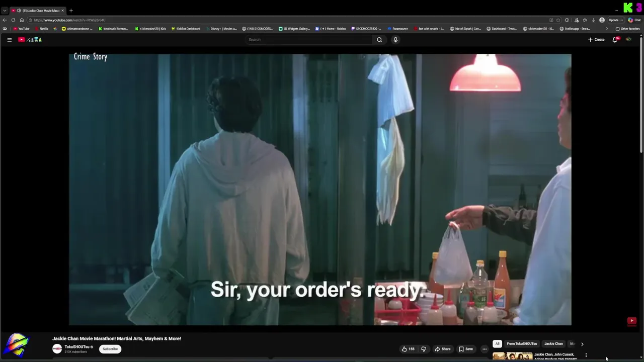Open Jackie Chan, John Cusack suggested video thumbnail
Screen dimensions: 644x362
point(513,356)
